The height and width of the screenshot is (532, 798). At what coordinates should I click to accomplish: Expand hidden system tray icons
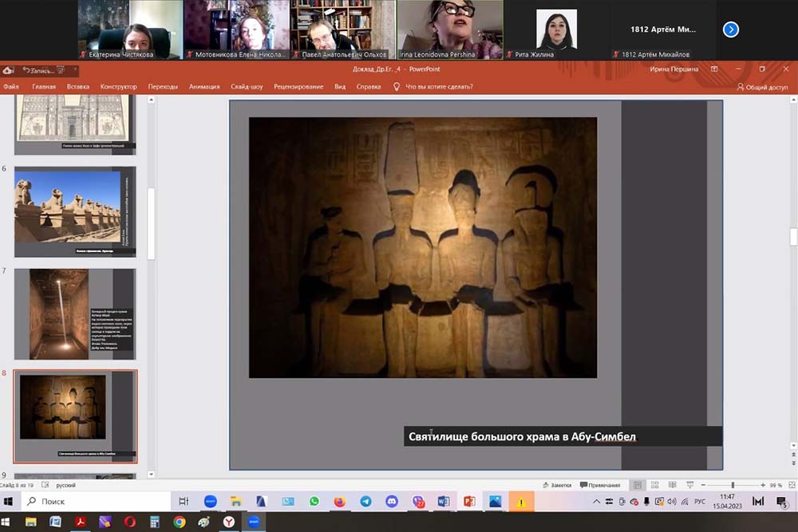click(x=597, y=502)
